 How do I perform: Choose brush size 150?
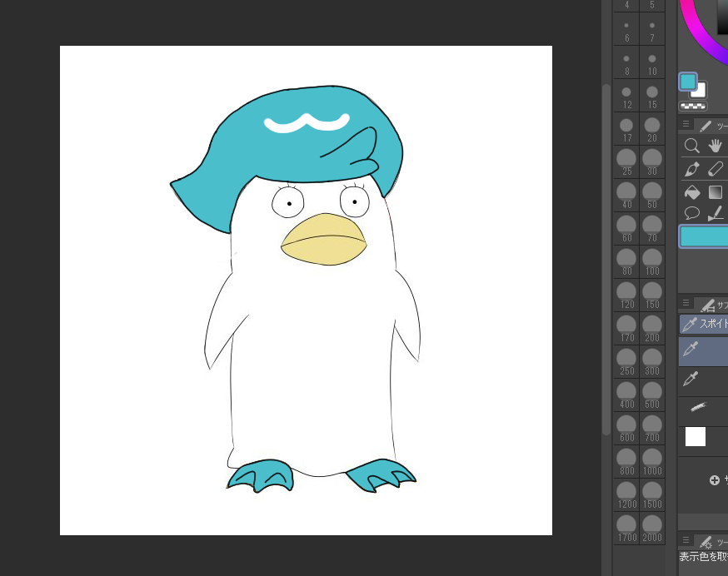click(652, 295)
